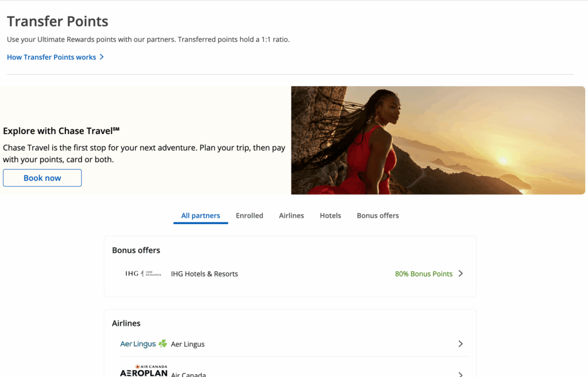Switch to the Enrolled tab
This screenshot has width=588, height=377.
point(249,216)
